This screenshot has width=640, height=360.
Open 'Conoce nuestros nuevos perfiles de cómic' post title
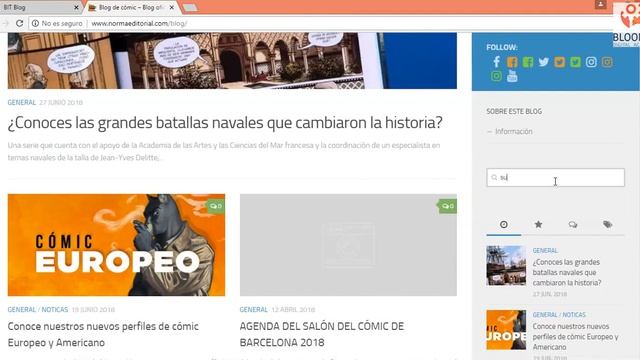[103, 334]
